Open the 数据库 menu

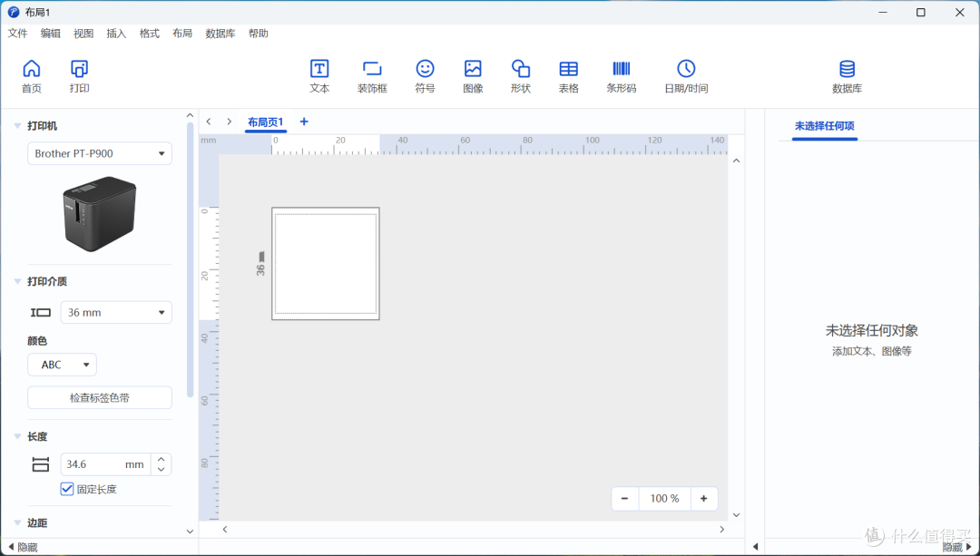click(x=220, y=34)
